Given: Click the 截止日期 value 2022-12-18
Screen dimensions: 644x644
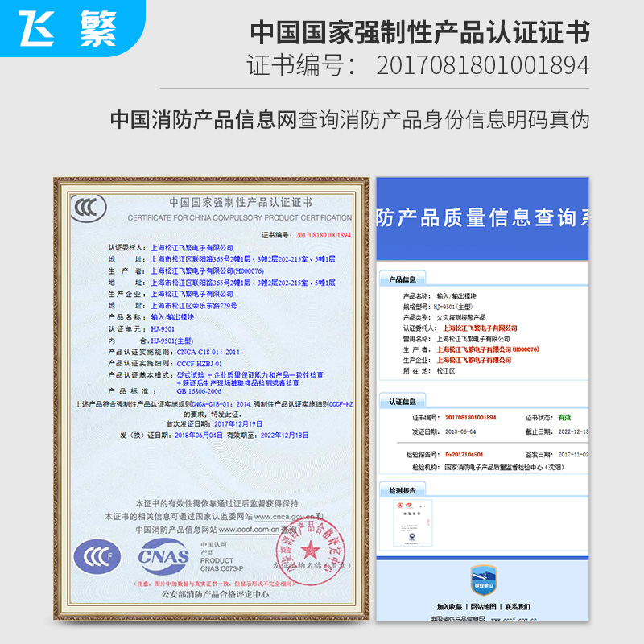Looking at the screenshot, I should [573, 431].
